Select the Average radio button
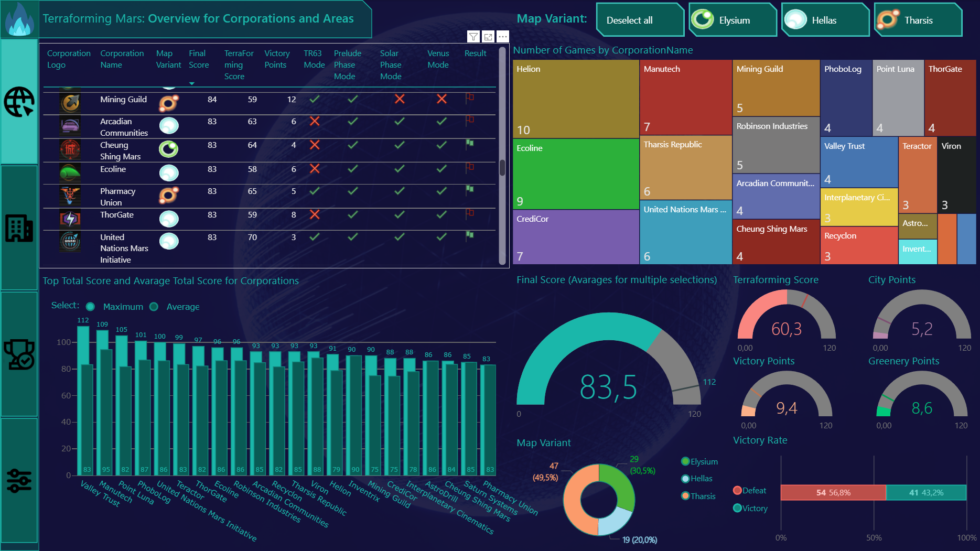The width and height of the screenshot is (980, 551). tap(154, 307)
